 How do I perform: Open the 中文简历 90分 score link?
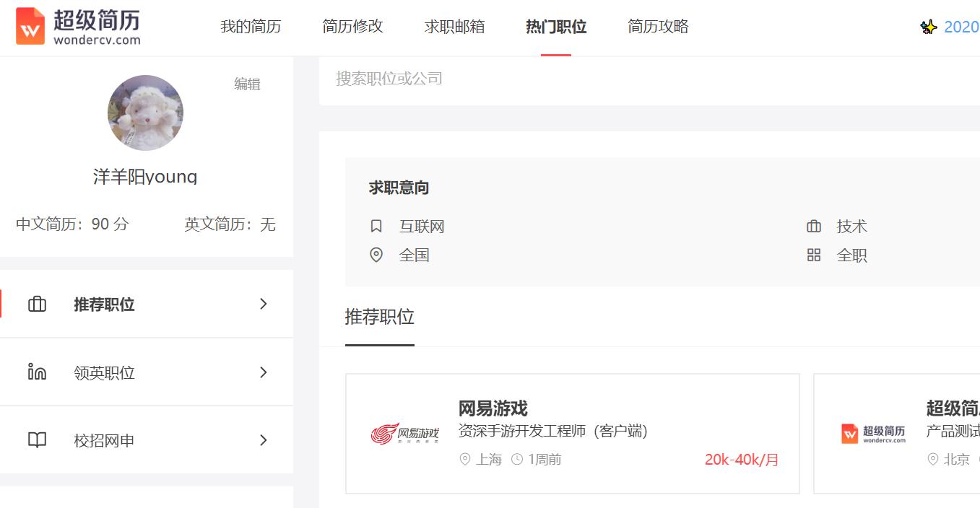point(72,224)
